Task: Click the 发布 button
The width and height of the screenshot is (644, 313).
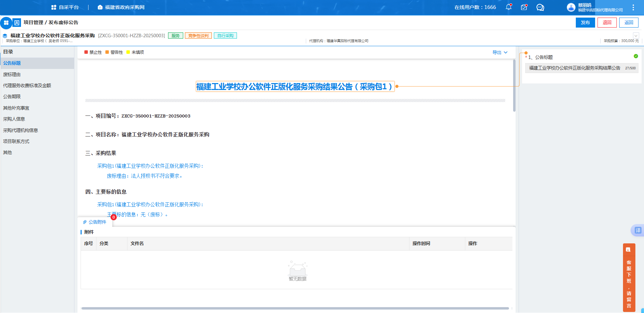Action: pos(585,22)
